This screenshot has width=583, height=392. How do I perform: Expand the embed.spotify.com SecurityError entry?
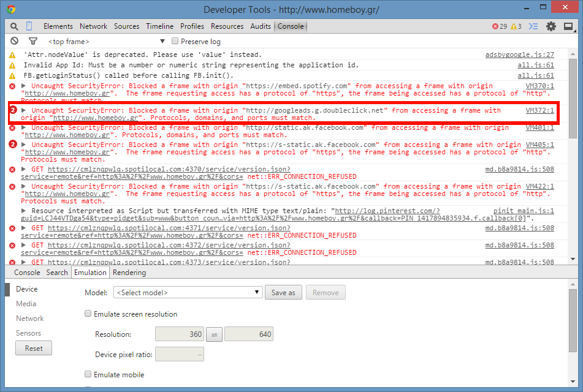click(24, 86)
